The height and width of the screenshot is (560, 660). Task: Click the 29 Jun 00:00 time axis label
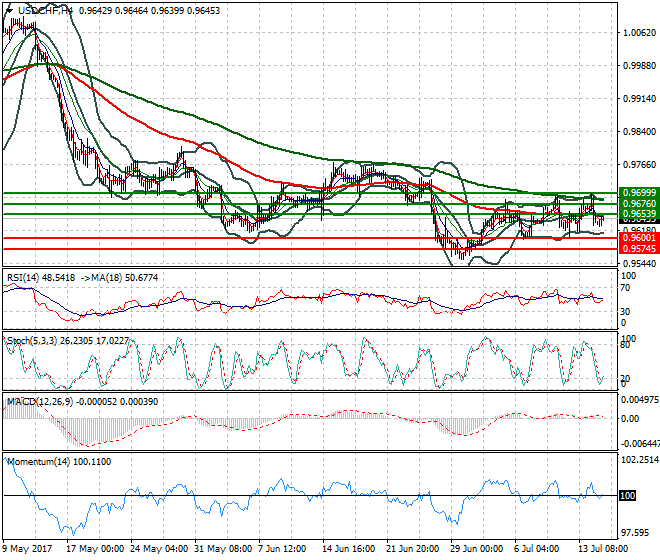click(477, 549)
